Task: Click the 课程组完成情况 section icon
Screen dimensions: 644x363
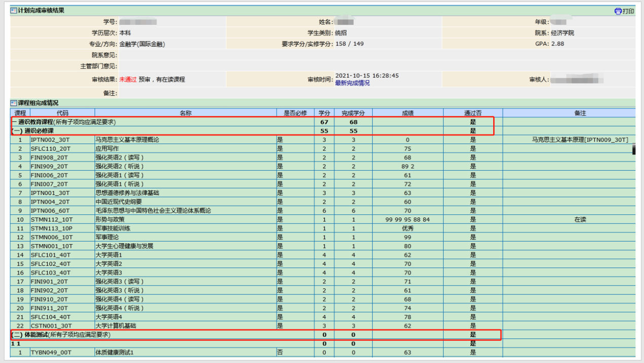Action: [x=14, y=103]
